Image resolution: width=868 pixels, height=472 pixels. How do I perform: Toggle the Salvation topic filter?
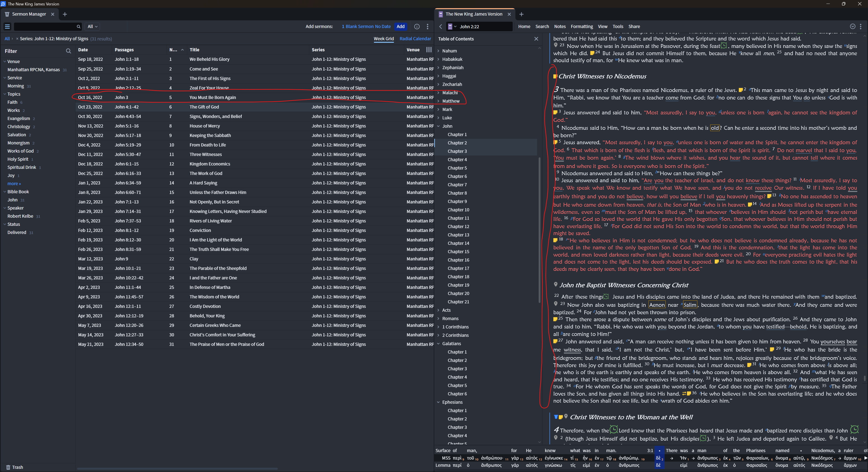click(x=17, y=135)
